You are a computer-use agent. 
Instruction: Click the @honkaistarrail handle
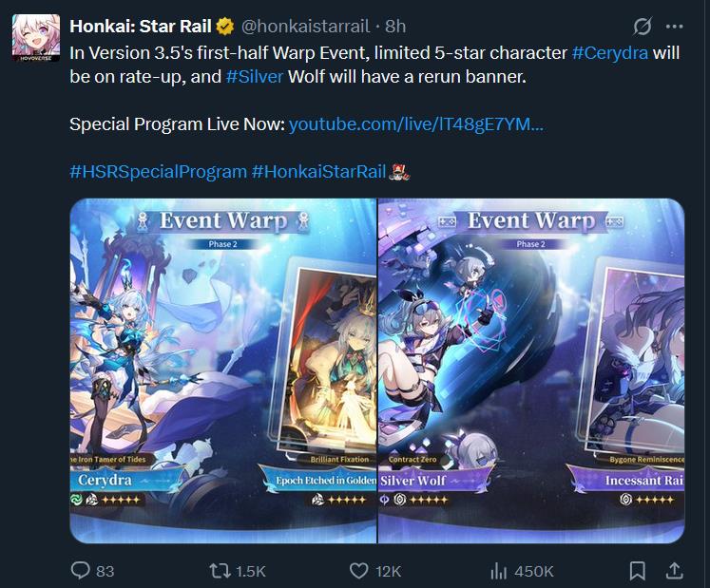[306, 27]
